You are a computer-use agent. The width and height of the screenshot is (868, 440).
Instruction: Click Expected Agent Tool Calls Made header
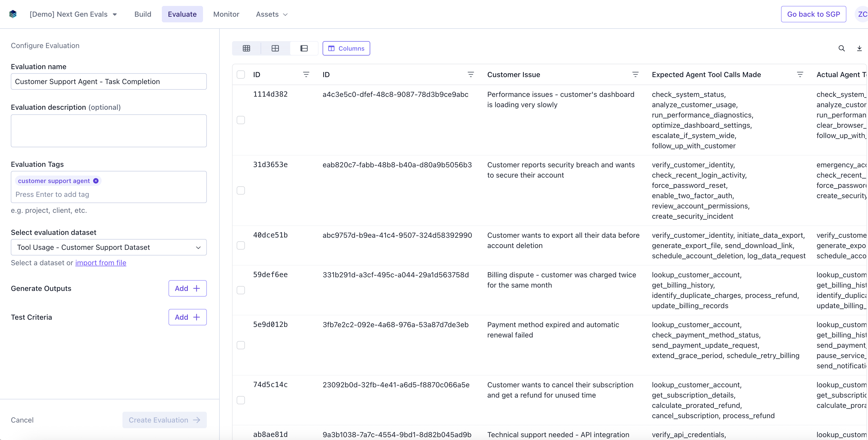706,74
